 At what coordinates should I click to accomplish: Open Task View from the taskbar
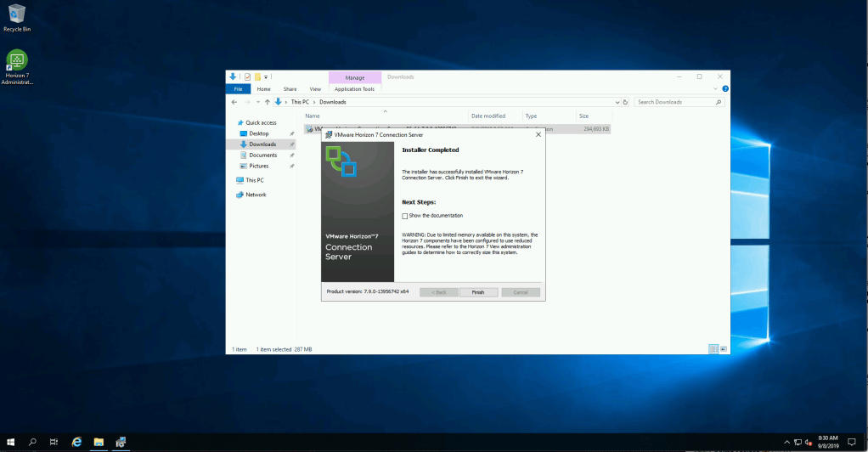[x=54, y=442]
